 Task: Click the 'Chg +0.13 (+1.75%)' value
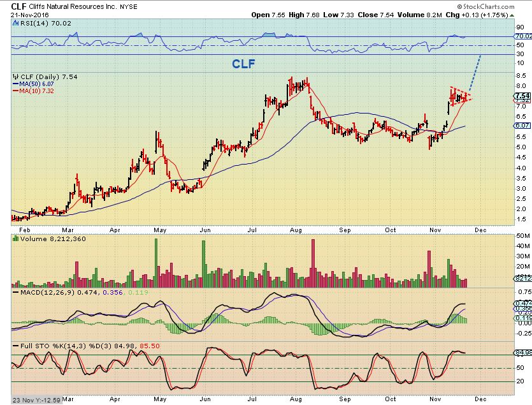[x=477, y=15]
